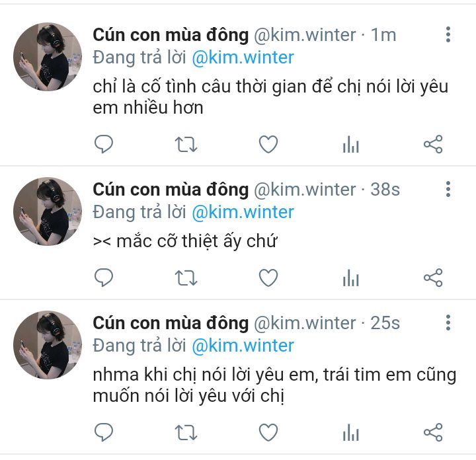476x460 pixels.
Task: View analytics of the 1m tweet
Action: click(351, 144)
